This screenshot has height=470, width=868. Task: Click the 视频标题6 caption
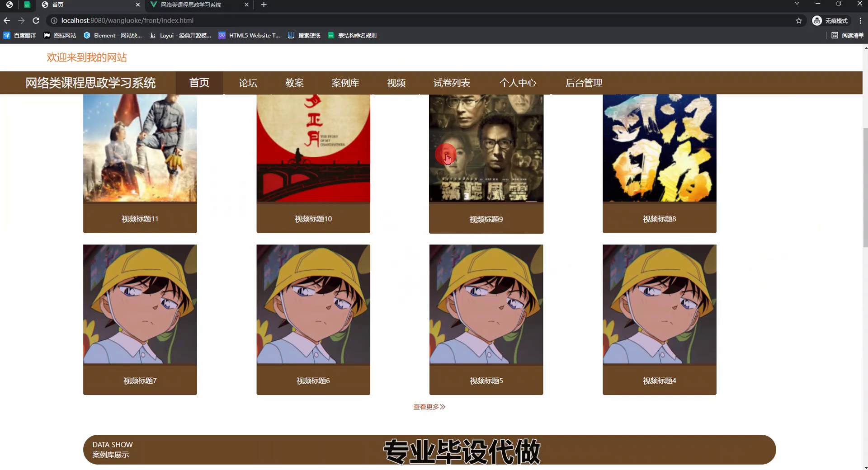313,381
